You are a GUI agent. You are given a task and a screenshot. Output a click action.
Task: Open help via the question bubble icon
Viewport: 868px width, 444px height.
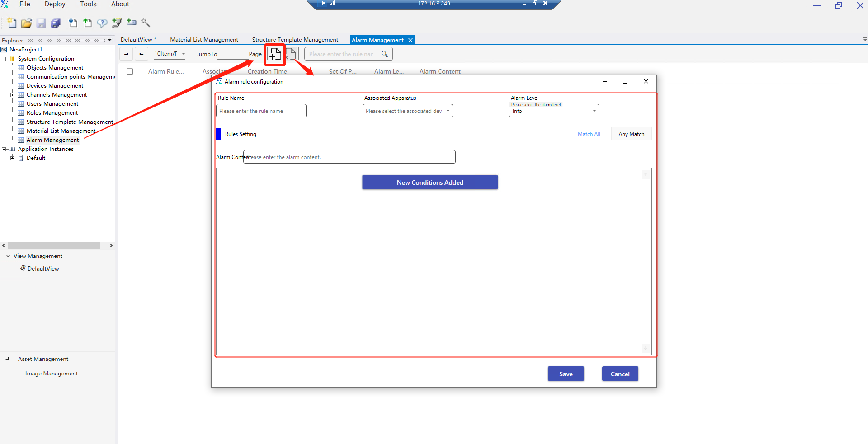point(102,23)
